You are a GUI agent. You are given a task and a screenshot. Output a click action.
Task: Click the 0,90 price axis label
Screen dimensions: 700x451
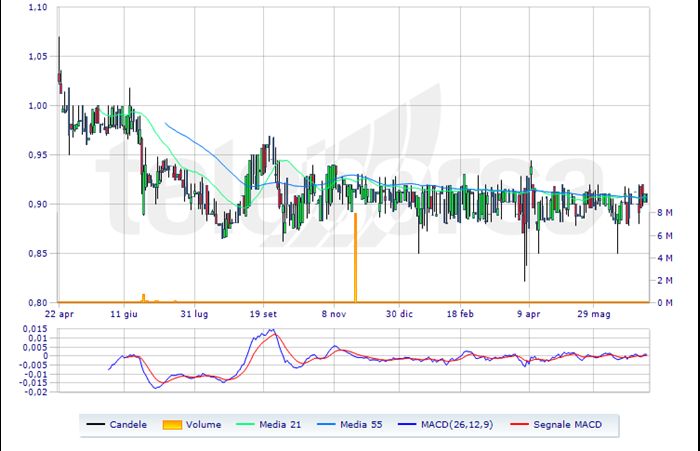(38, 204)
